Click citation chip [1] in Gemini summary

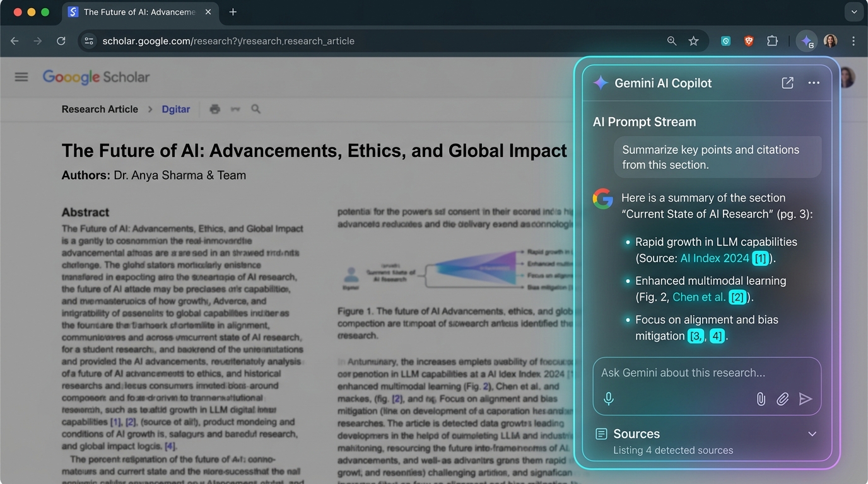pyautogui.click(x=761, y=258)
